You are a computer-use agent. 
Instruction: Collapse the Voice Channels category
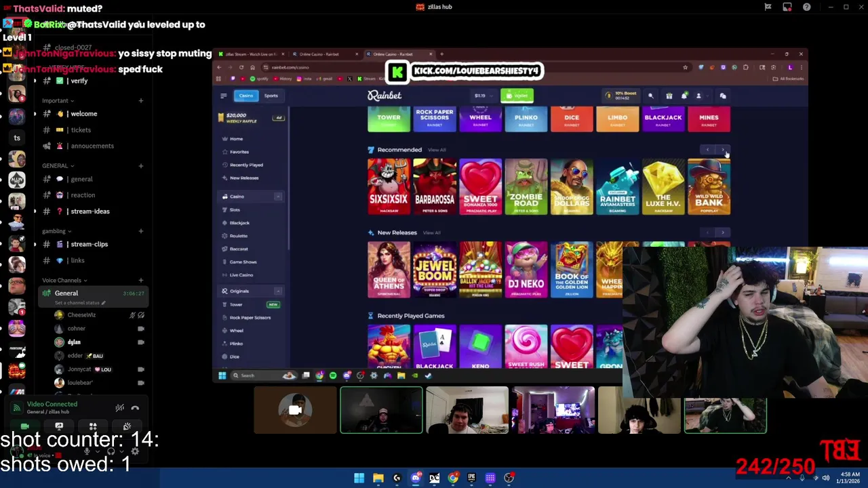65,281
